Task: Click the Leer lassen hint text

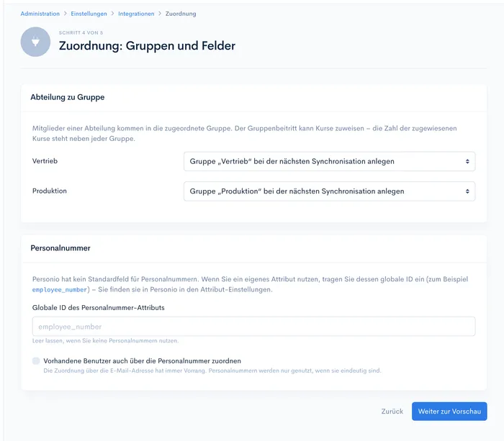Action: coord(105,341)
